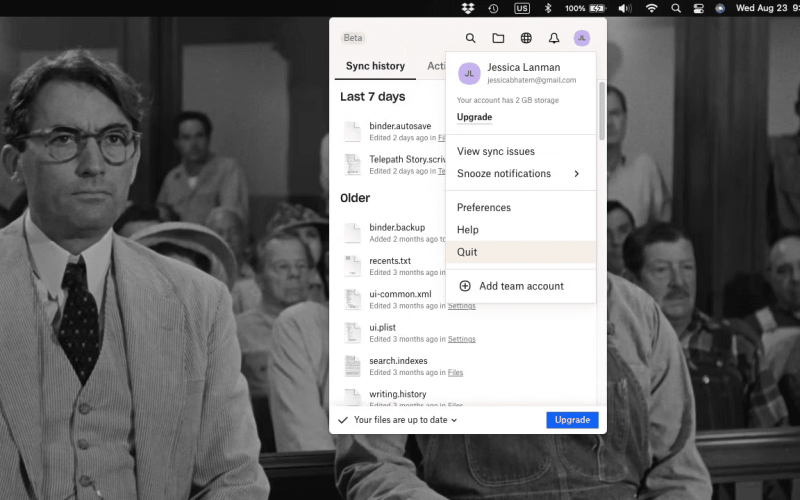Click the ui-common.xml file icon
This screenshot has width=800, height=500.
point(352,299)
